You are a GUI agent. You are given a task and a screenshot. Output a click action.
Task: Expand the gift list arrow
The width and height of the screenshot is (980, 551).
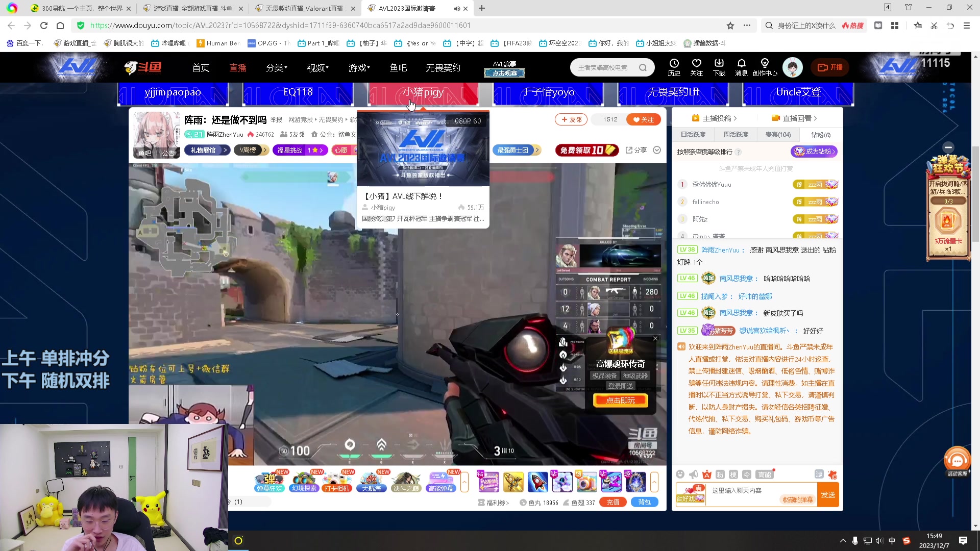[654, 482]
